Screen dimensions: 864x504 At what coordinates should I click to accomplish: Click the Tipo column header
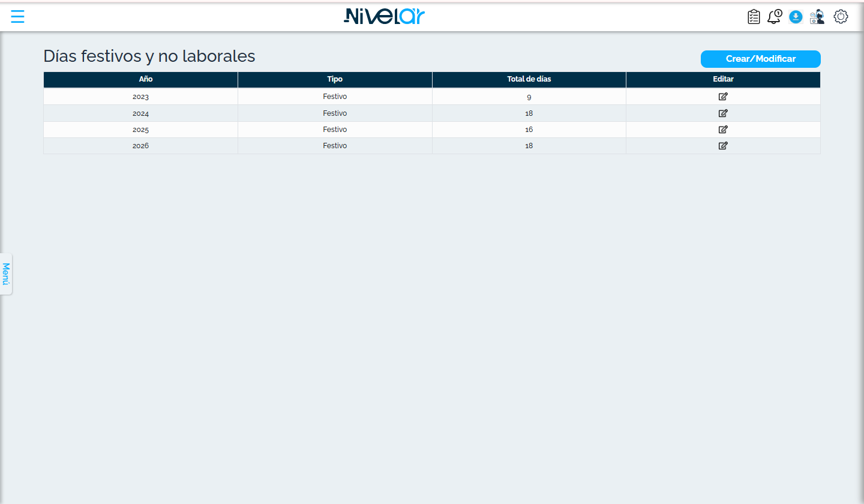[335, 79]
